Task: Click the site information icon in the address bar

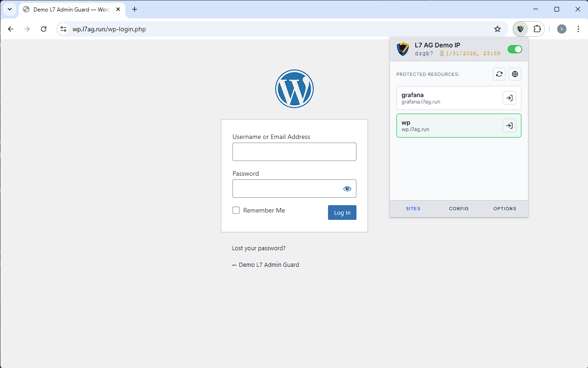Action: pyautogui.click(x=63, y=29)
